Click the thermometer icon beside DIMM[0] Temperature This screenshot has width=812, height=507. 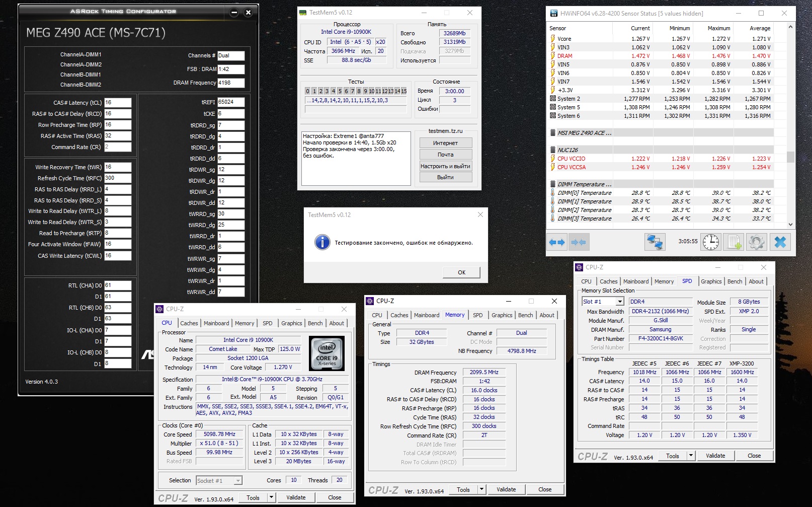(x=552, y=193)
